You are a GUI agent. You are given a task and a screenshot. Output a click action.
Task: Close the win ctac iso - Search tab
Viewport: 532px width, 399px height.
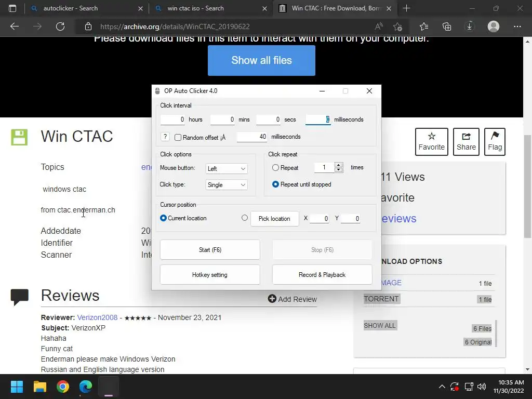click(x=264, y=8)
